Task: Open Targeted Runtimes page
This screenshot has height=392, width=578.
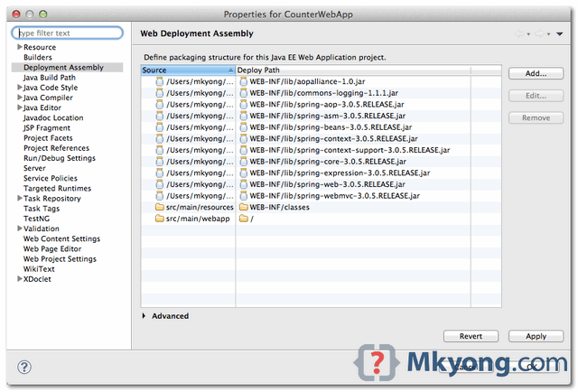Action: click(x=57, y=189)
